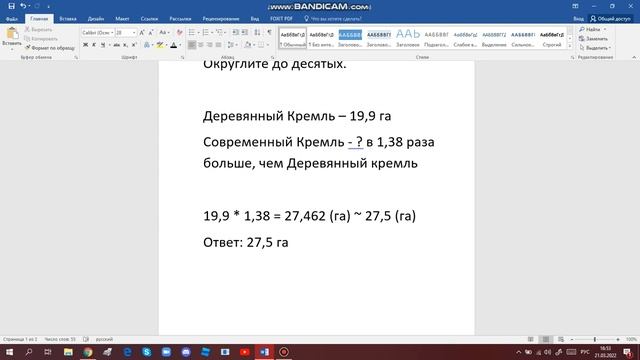
Task: Switch to Рецензирование tab
Action: coord(221,19)
